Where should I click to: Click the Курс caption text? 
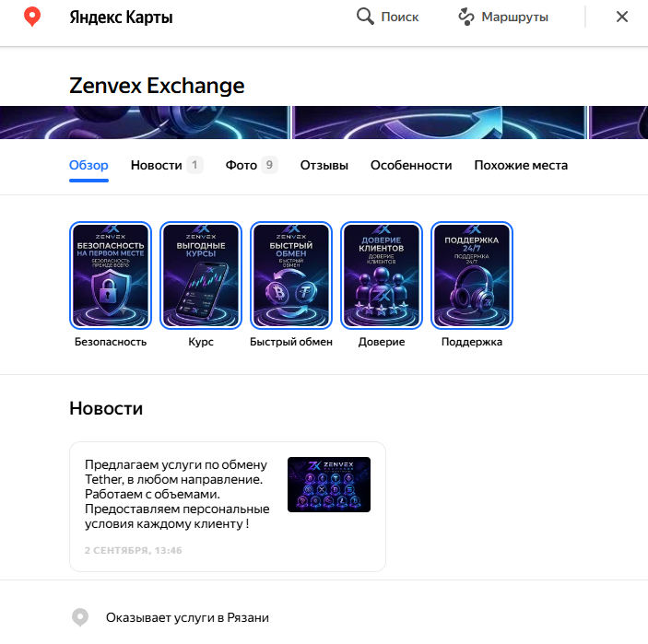click(x=201, y=342)
